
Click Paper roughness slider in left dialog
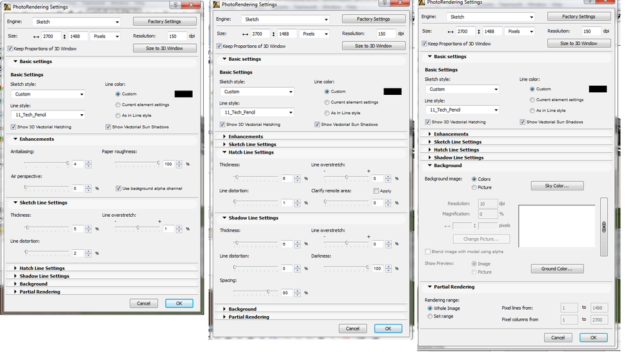click(x=137, y=163)
